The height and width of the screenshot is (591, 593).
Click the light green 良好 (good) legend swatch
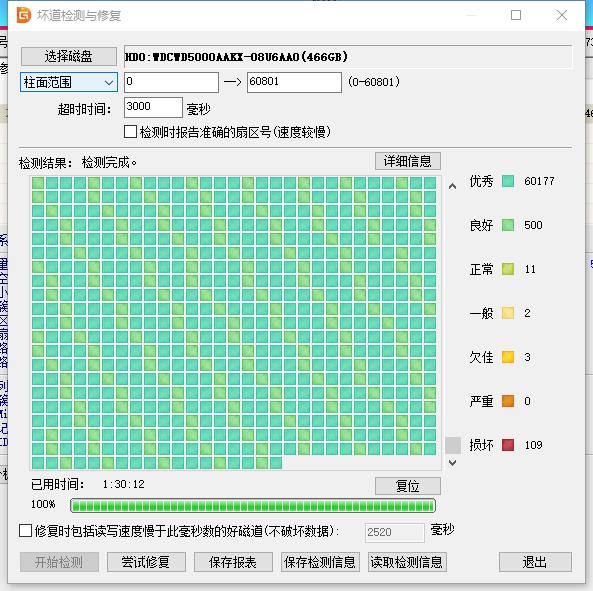(508, 225)
